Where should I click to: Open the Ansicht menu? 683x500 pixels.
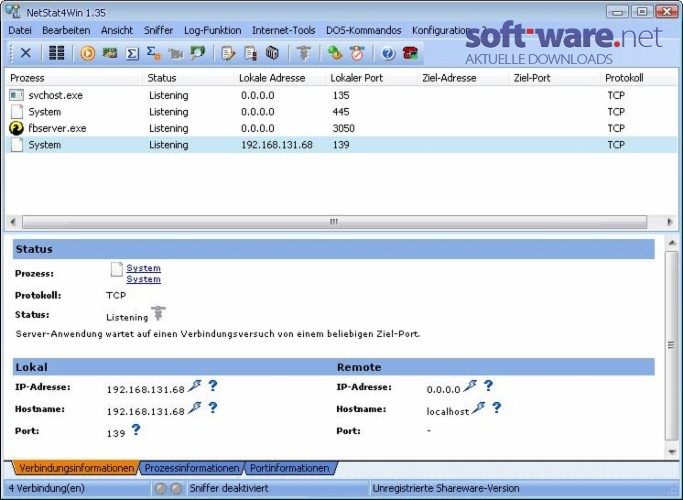point(117,30)
